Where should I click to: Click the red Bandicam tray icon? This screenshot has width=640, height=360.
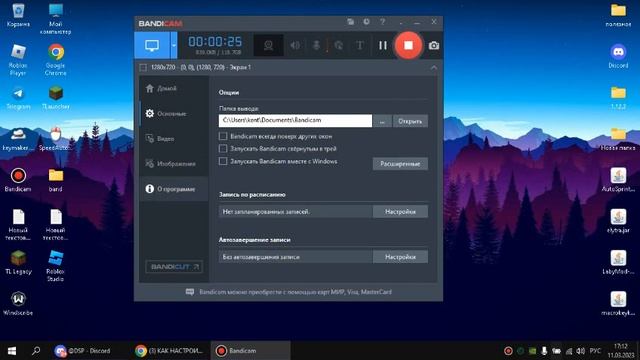(508, 351)
